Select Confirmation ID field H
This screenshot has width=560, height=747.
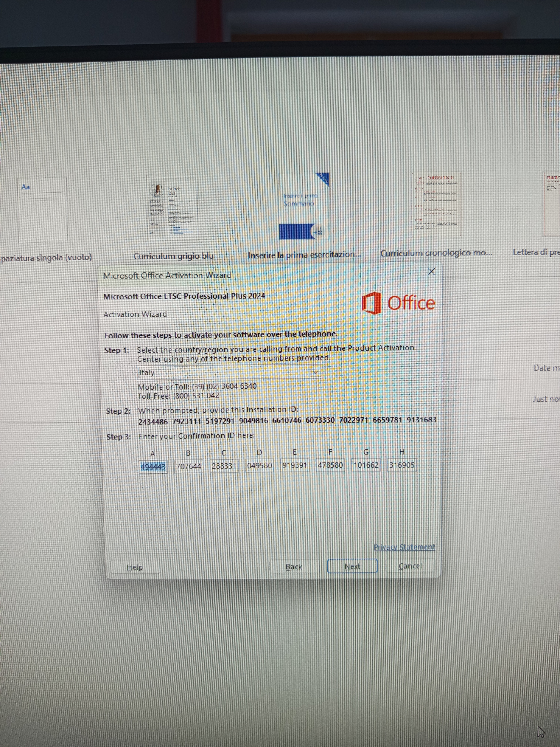click(402, 465)
